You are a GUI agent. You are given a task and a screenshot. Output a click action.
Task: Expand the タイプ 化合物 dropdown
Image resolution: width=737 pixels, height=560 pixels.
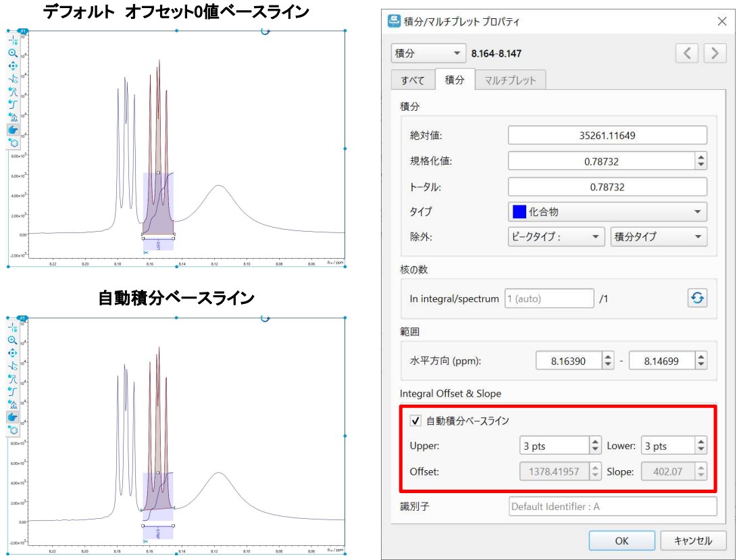tap(607, 211)
